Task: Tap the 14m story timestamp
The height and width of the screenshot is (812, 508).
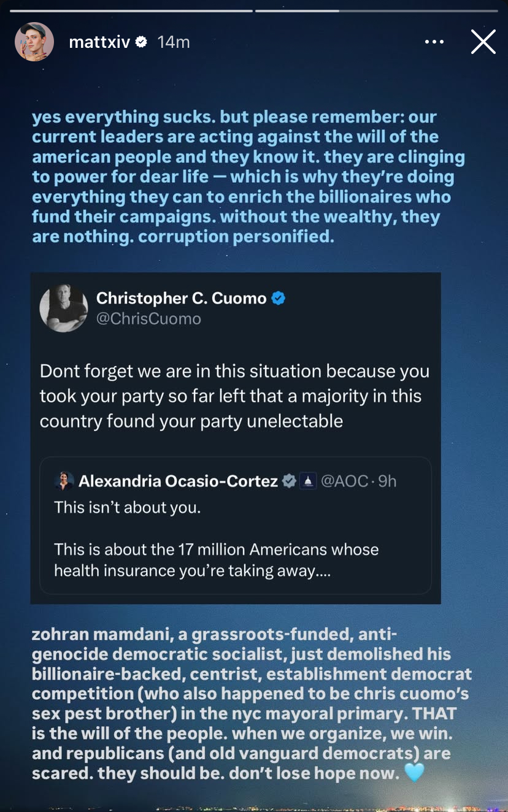Action: coord(173,42)
